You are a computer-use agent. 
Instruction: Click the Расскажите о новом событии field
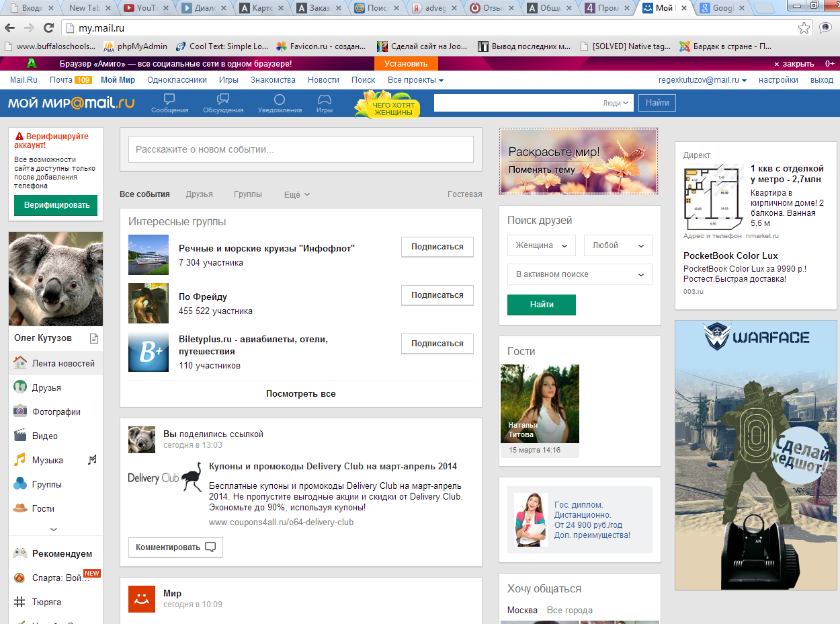tap(301, 149)
